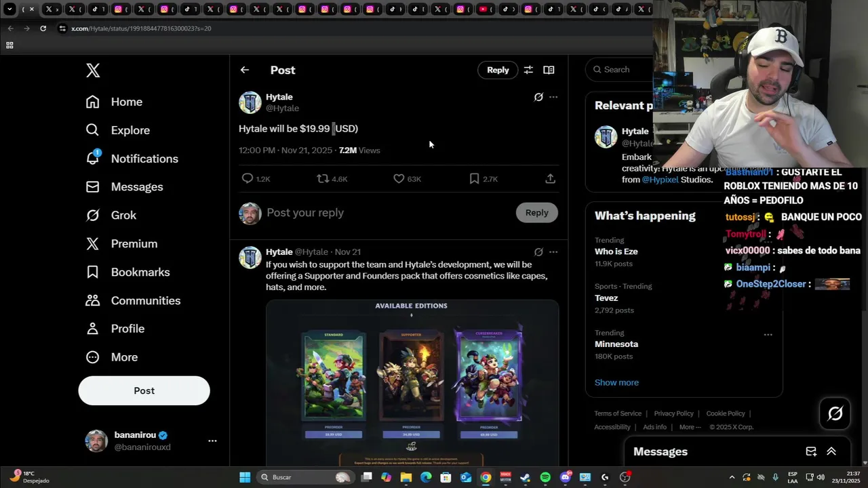Click the share icon on main post

551,179
